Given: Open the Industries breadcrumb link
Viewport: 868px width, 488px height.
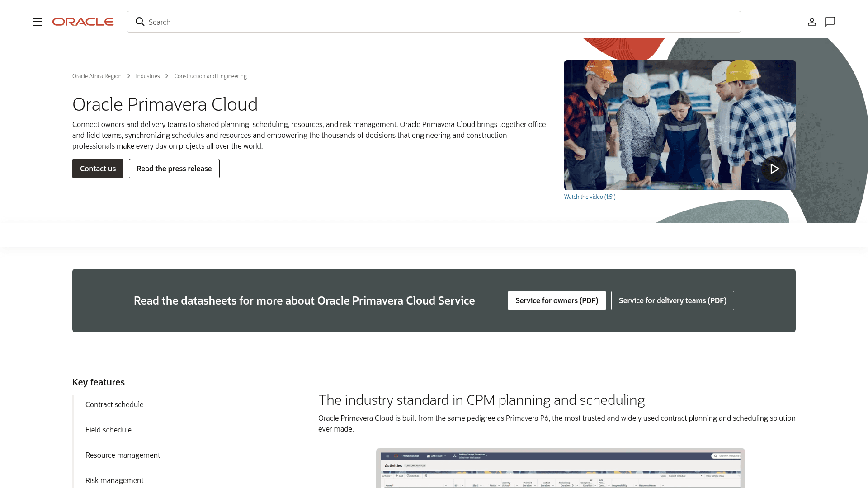Looking at the screenshot, I should coord(148,76).
